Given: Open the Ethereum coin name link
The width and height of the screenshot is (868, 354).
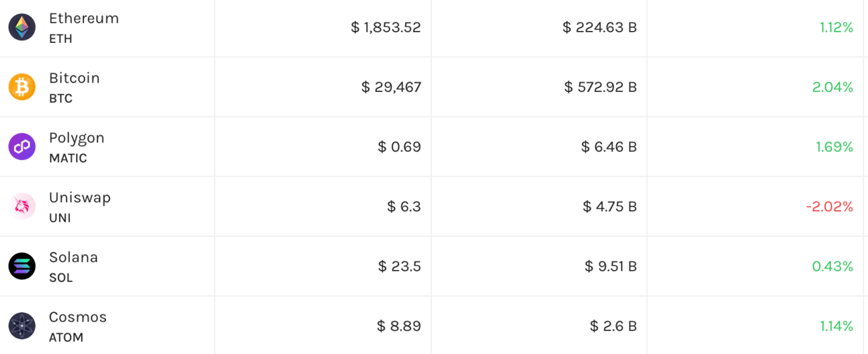Looking at the screenshot, I should point(84,19).
